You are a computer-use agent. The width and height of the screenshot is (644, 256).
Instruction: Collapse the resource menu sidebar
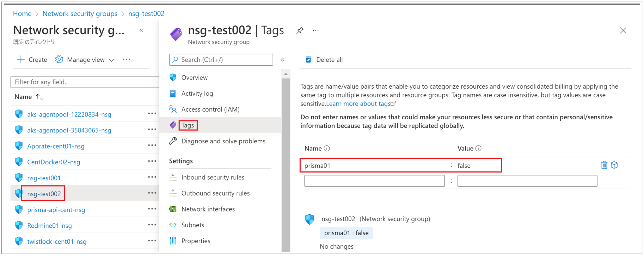[x=283, y=60]
